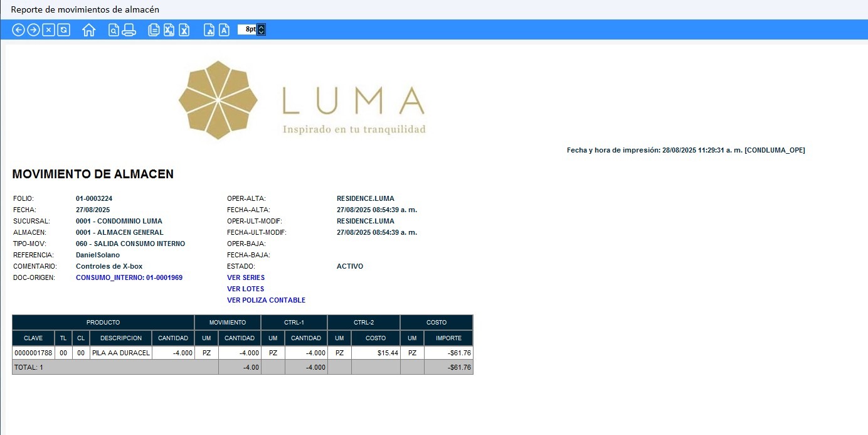The width and height of the screenshot is (868, 435).
Task: Click the VER LOTES link
Action: (x=246, y=289)
